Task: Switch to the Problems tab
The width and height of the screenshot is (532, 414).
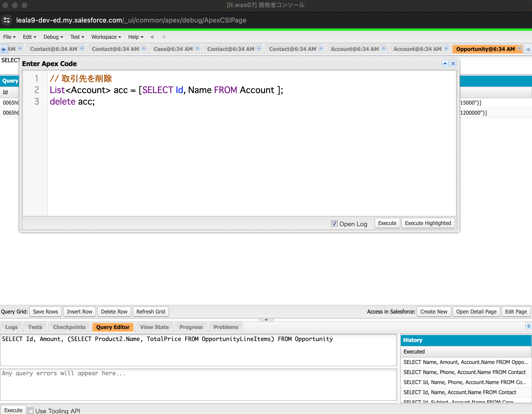Action: 226,327
